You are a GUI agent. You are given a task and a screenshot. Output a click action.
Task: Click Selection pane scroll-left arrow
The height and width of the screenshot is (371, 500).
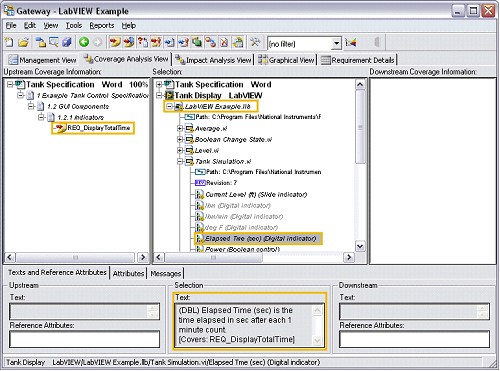(x=159, y=257)
